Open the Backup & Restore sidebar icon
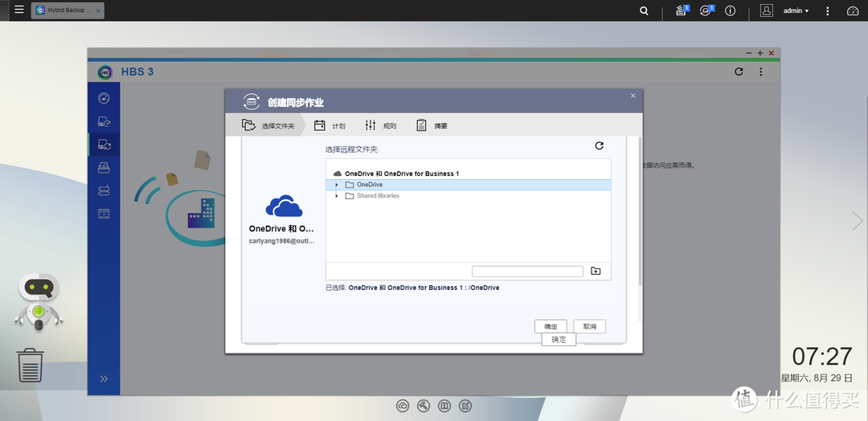 click(x=104, y=121)
